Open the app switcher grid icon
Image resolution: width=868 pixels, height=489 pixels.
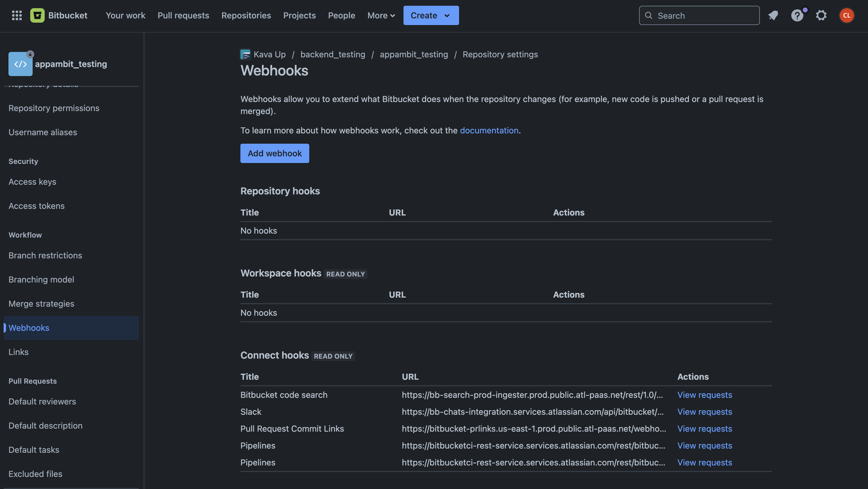click(17, 15)
